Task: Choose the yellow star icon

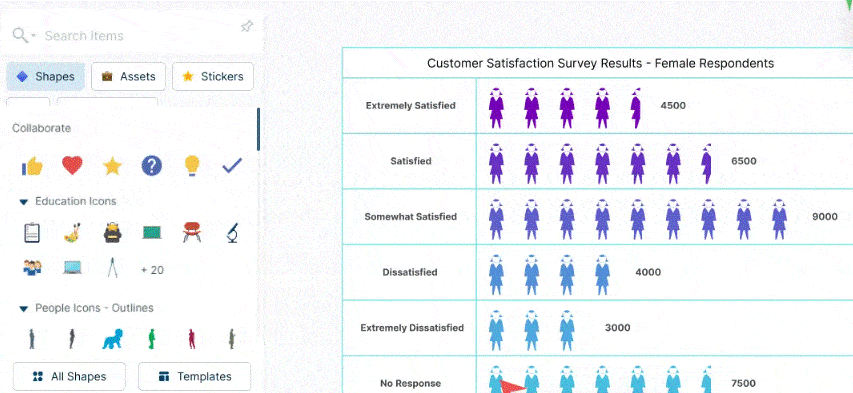Action: point(112,165)
